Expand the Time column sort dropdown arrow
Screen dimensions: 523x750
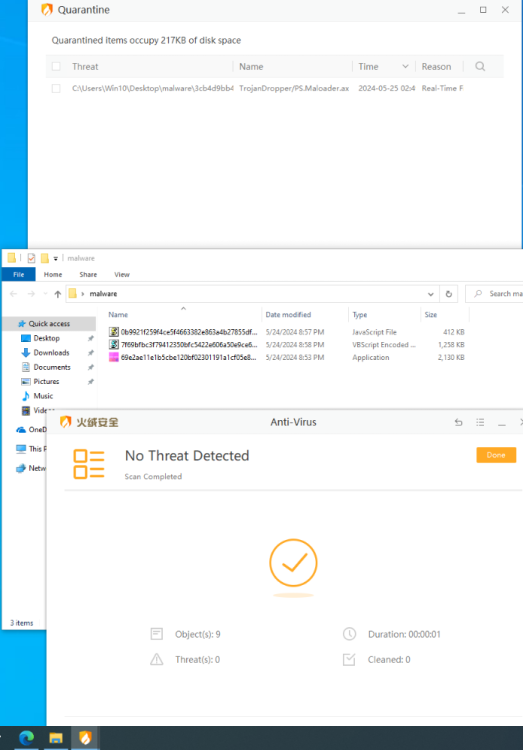click(x=405, y=66)
